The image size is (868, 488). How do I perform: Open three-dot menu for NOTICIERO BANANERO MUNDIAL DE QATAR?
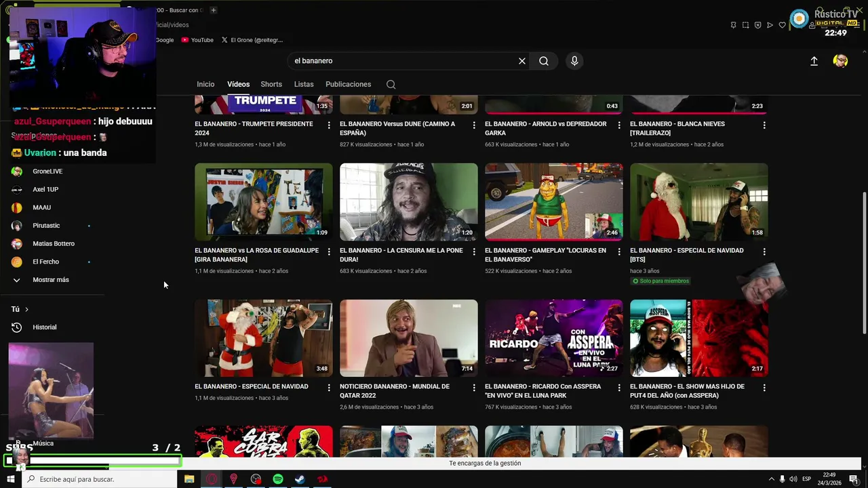tap(474, 388)
